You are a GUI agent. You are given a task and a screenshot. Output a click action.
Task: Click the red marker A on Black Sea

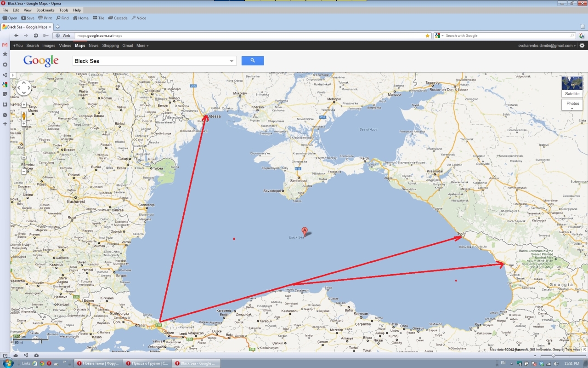point(304,231)
